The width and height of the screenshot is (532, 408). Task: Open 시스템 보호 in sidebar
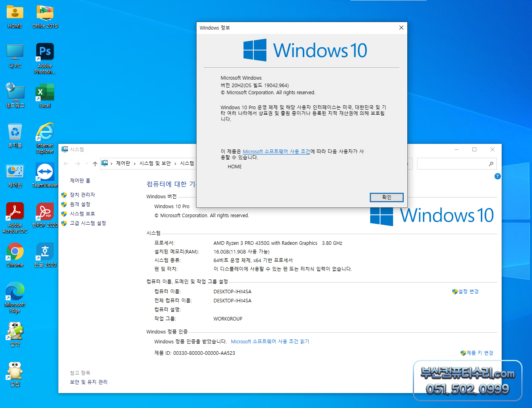tap(82, 214)
